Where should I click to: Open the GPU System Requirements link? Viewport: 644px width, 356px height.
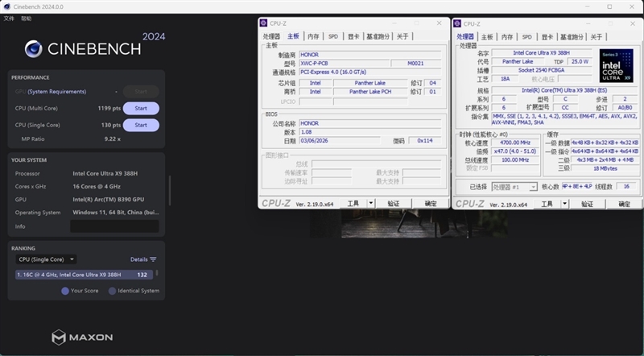[x=56, y=92]
